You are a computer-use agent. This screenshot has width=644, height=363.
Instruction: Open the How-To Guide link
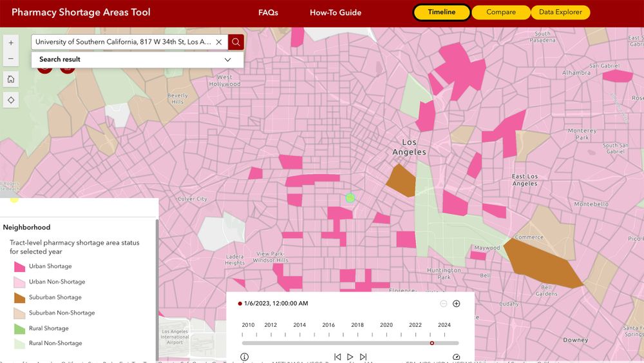click(x=336, y=13)
